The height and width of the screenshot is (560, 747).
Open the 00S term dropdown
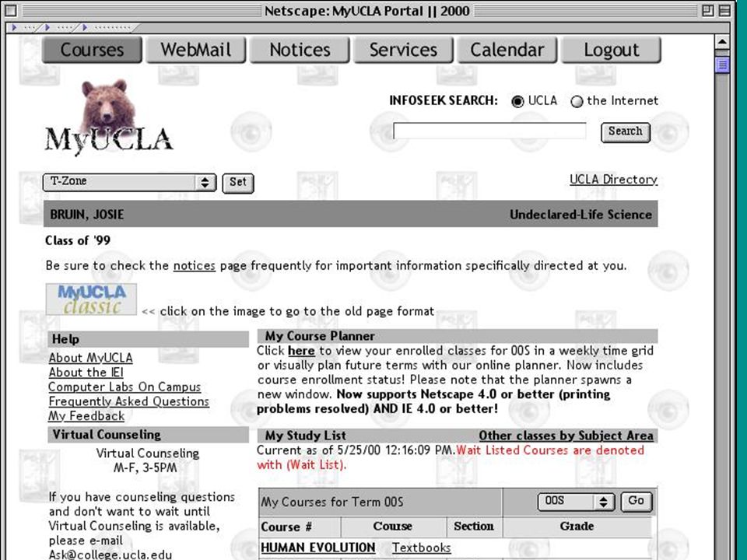click(x=577, y=502)
